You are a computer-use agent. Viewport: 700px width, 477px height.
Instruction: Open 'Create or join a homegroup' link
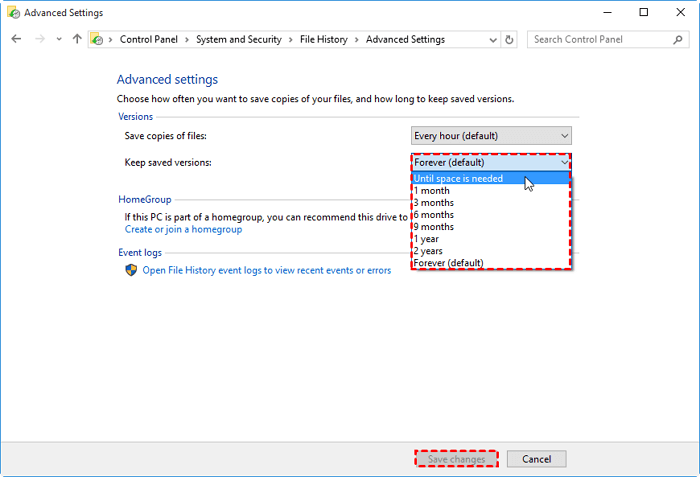pos(183,229)
